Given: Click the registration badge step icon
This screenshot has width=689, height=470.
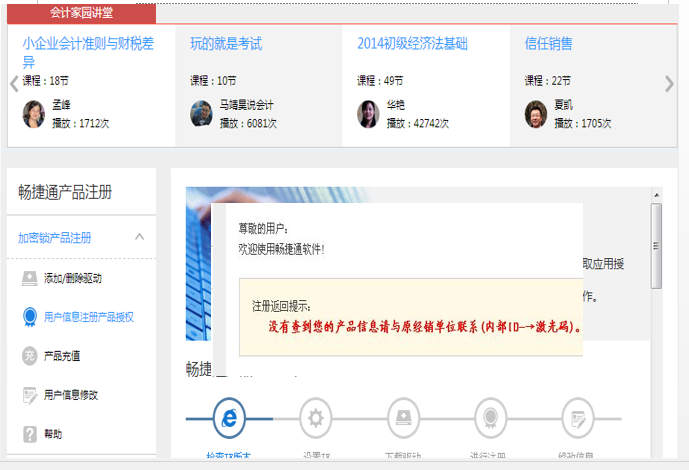Looking at the screenshot, I should tap(489, 417).
